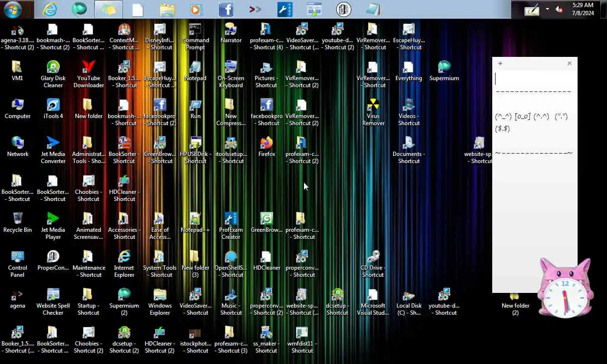Select the Documents shortcut desktop icon
The image size is (607, 364).
(409, 150)
